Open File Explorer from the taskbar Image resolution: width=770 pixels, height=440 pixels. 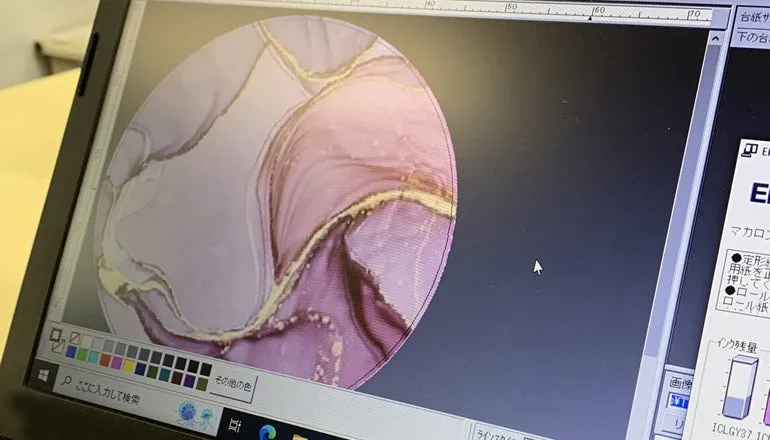[300, 435]
